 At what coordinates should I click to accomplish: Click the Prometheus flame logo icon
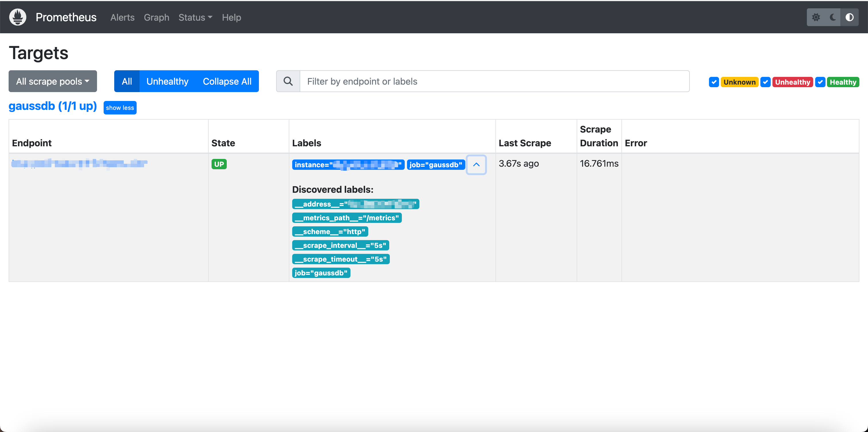coord(18,17)
